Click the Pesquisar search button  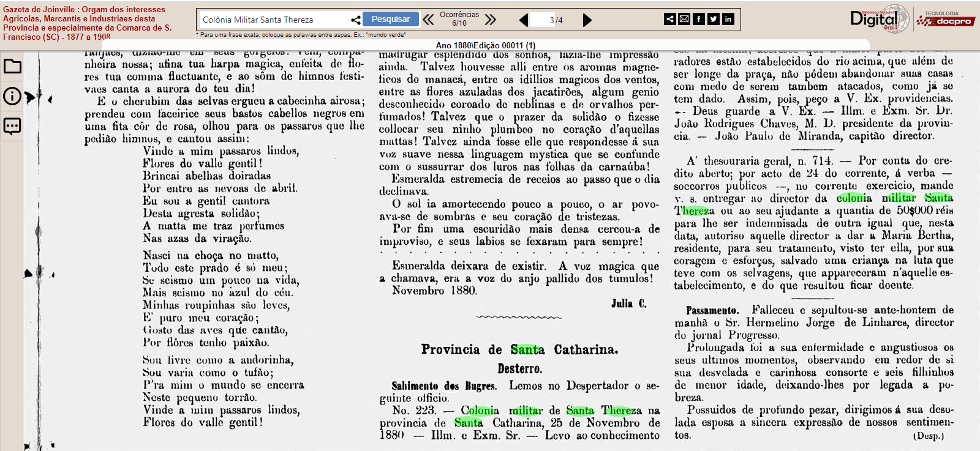(x=391, y=19)
